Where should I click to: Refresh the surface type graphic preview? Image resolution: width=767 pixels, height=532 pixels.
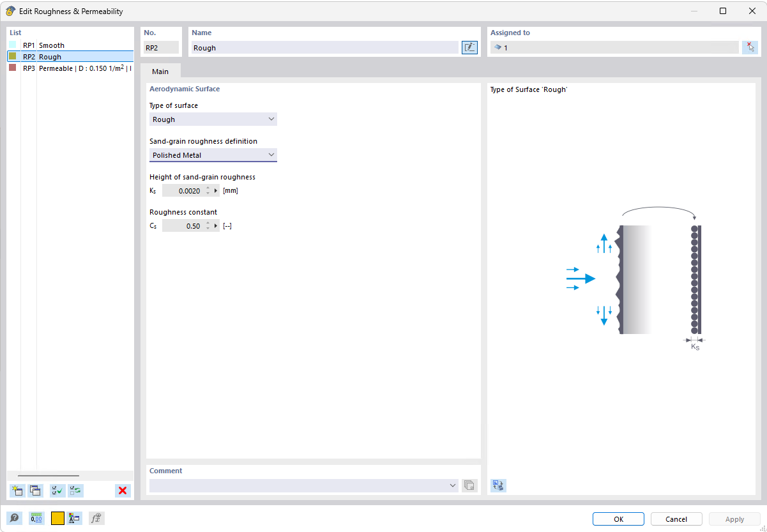(497, 485)
